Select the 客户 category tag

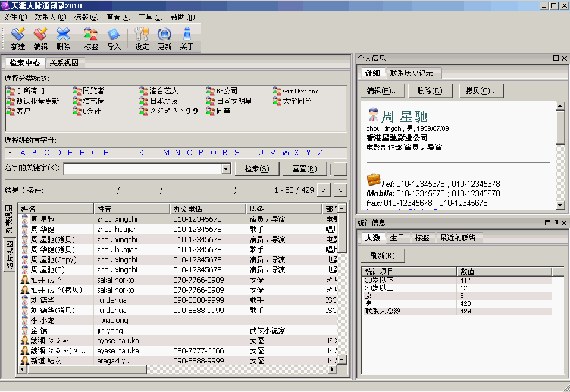(x=18, y=111)
